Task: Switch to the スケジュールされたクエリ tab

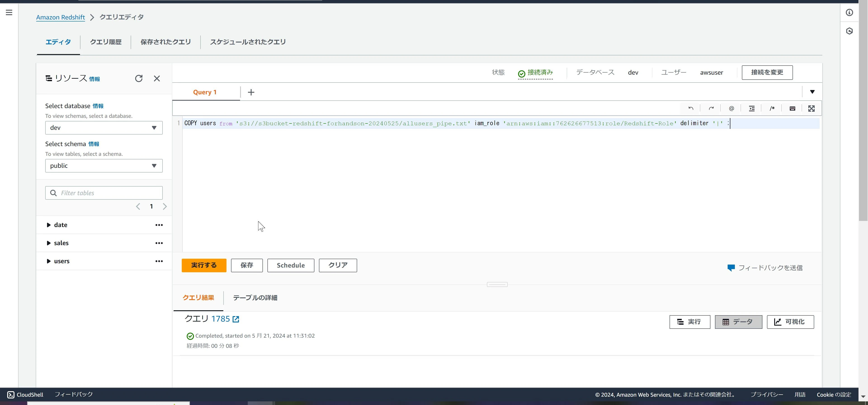Action: 248,42
